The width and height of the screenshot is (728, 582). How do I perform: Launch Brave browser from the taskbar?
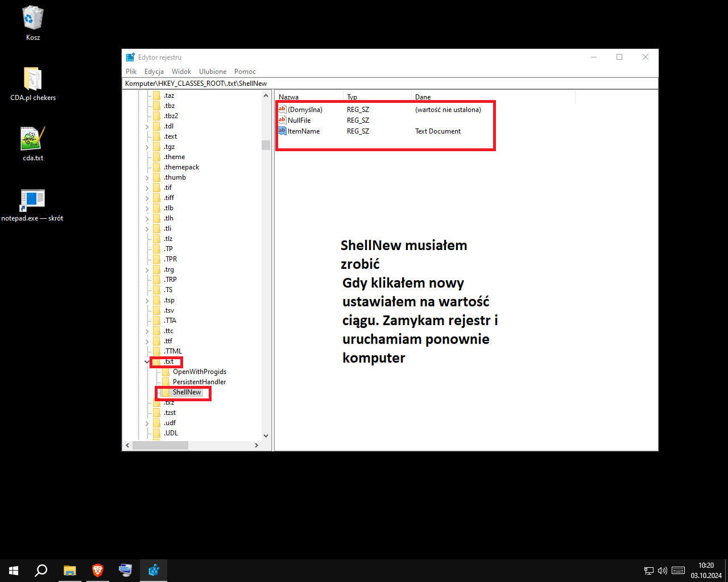click(98, 571)
